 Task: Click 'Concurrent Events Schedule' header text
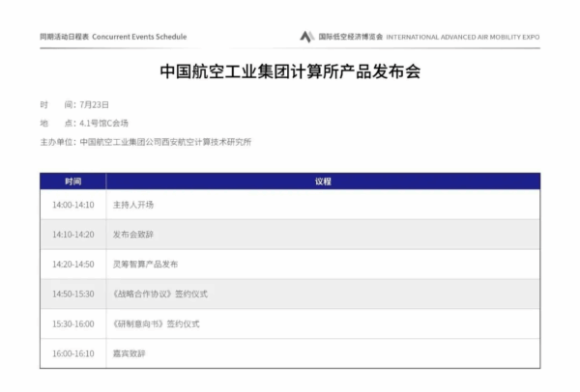point(139,37)
